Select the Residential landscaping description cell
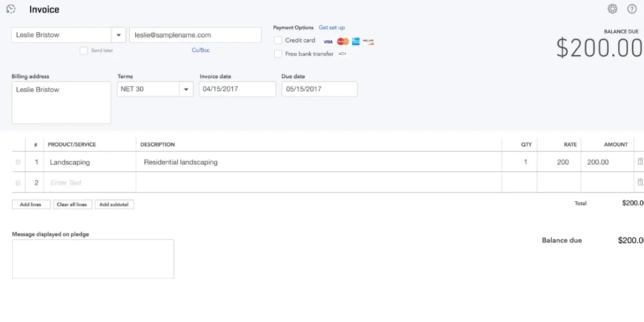The height and width of the screenshot is (322, 644). point(319,162)
